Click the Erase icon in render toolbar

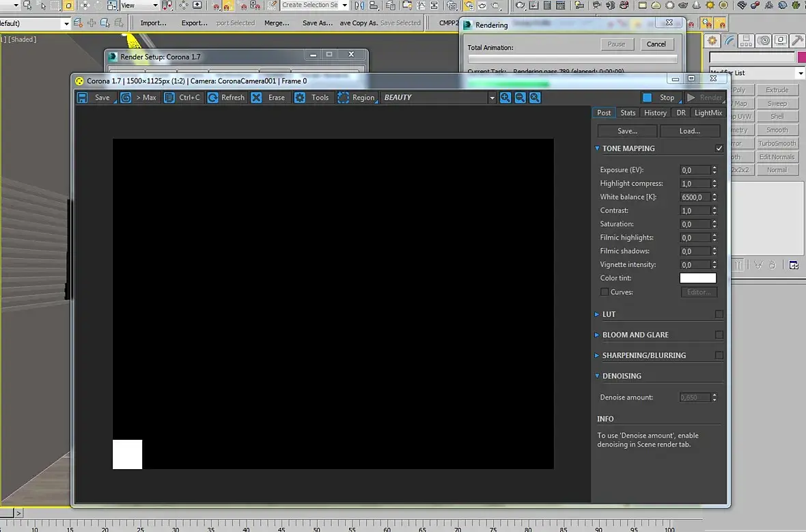pos(256,98)
